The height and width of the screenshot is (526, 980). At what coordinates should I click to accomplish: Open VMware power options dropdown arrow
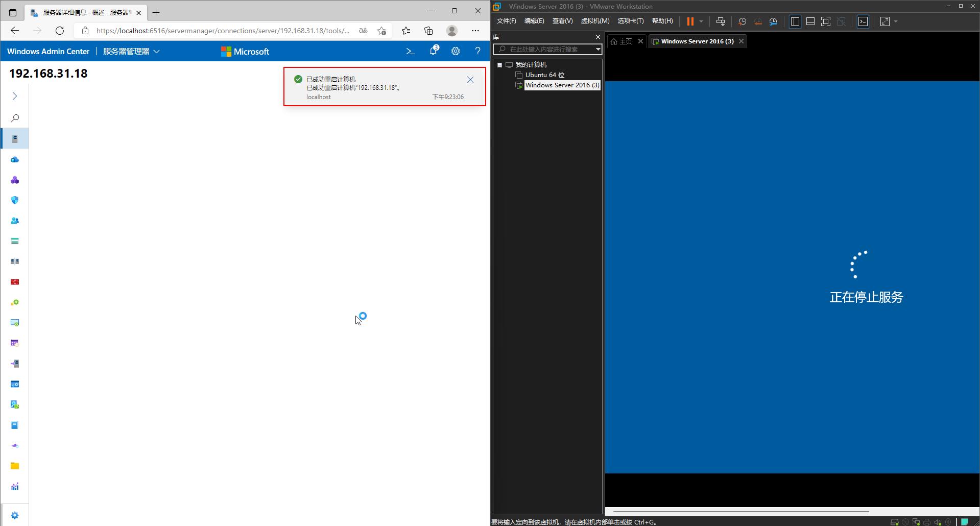pyautogui.click(x=701, y=21)
